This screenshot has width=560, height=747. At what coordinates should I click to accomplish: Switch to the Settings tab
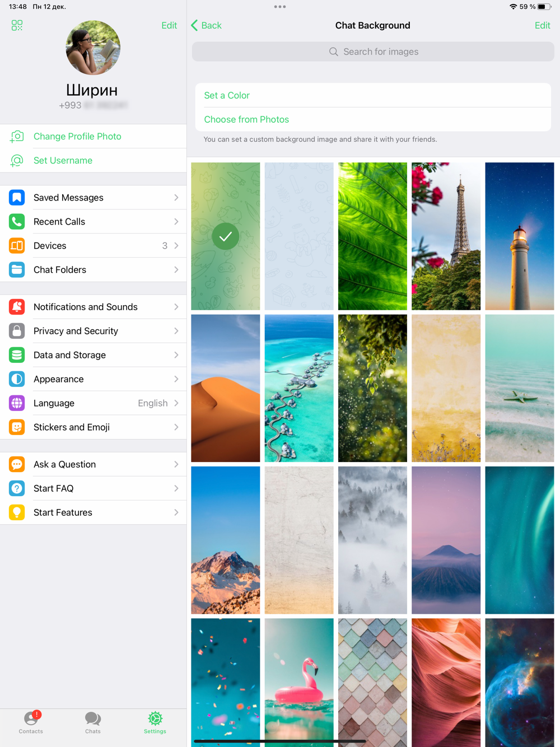click(x=155, y=722)
